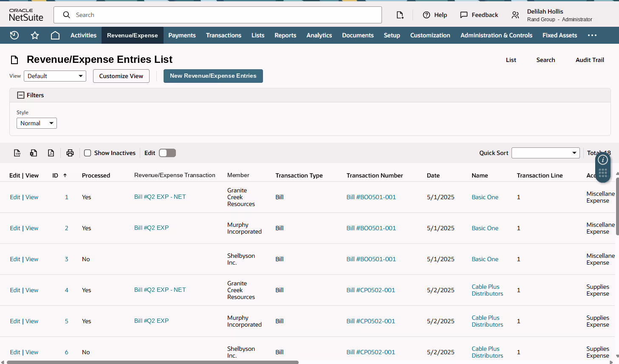Click the ID column sort arrow
Viewport: 619px width, 364px height.
(65, 175)
